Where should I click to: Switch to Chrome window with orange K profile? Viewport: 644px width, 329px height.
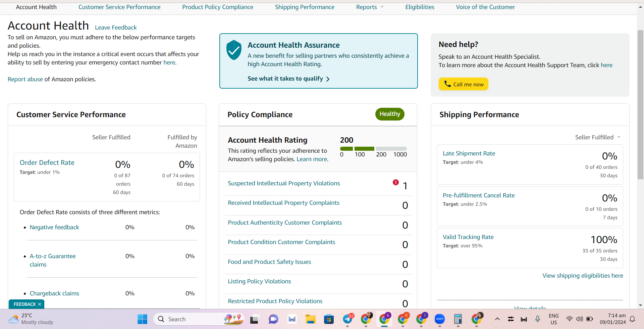pyautogui.click(x=403, y=319)
